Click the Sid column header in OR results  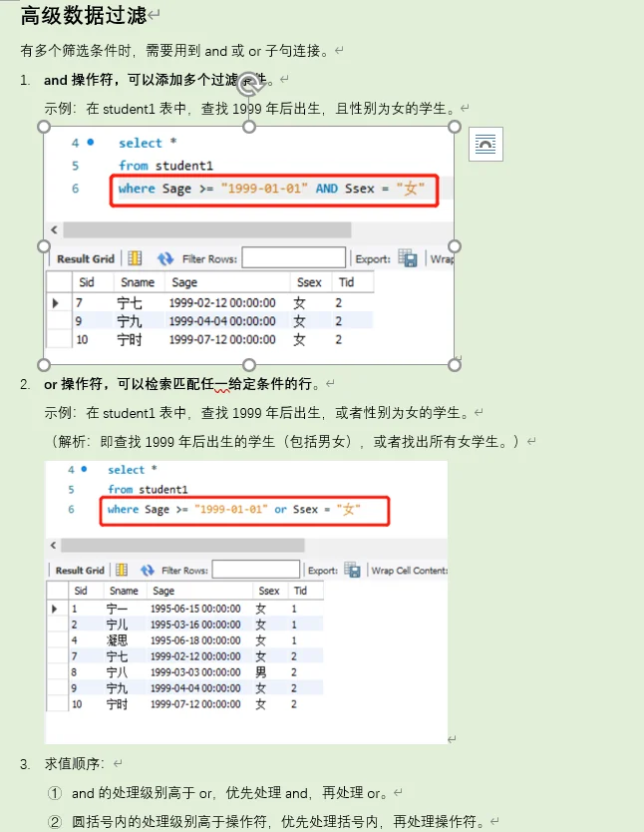pos(81,591)
